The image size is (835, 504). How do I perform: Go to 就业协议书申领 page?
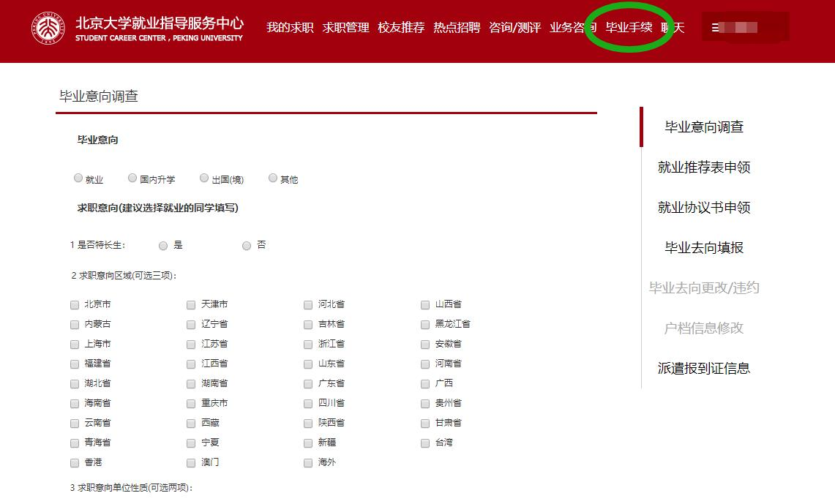click(703, 208)
